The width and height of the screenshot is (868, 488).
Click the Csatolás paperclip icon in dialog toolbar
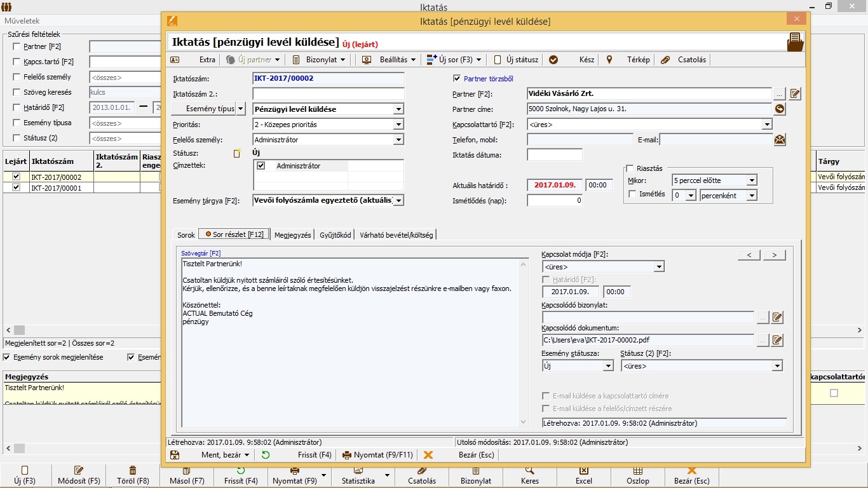point(665,60)
